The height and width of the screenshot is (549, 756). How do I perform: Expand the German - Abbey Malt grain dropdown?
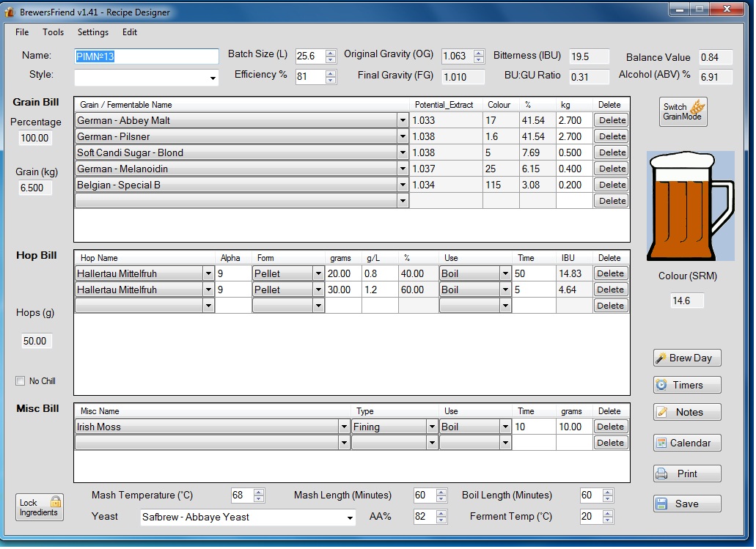click(403, 120)
